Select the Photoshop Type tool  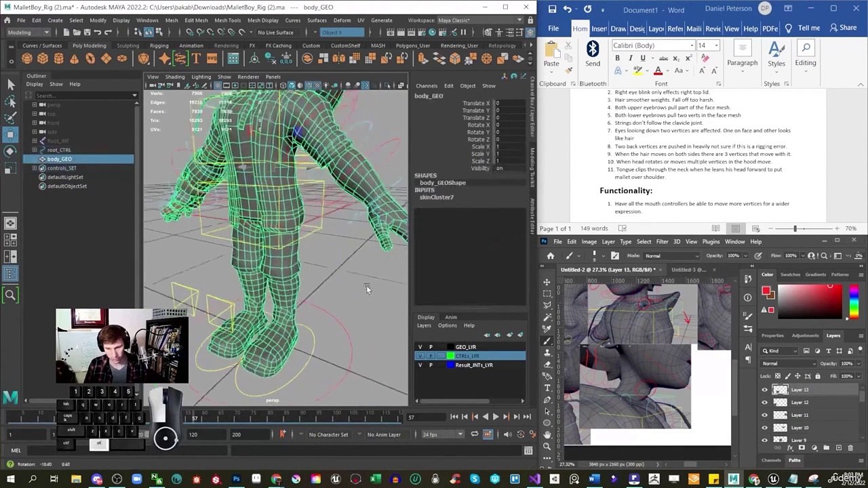[x=547, y=388]
